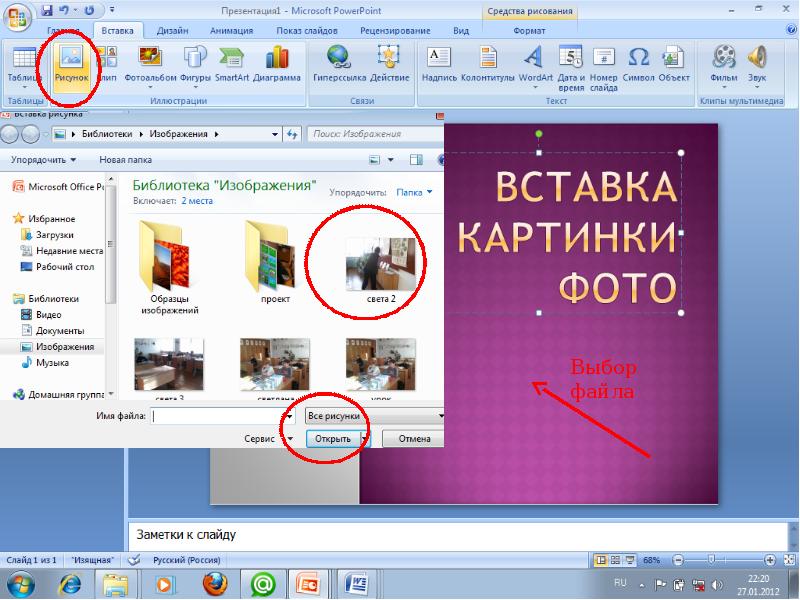800x600 pixels.
Task: Open the Анимация ribbon tab
Action: tap(231, 31)
